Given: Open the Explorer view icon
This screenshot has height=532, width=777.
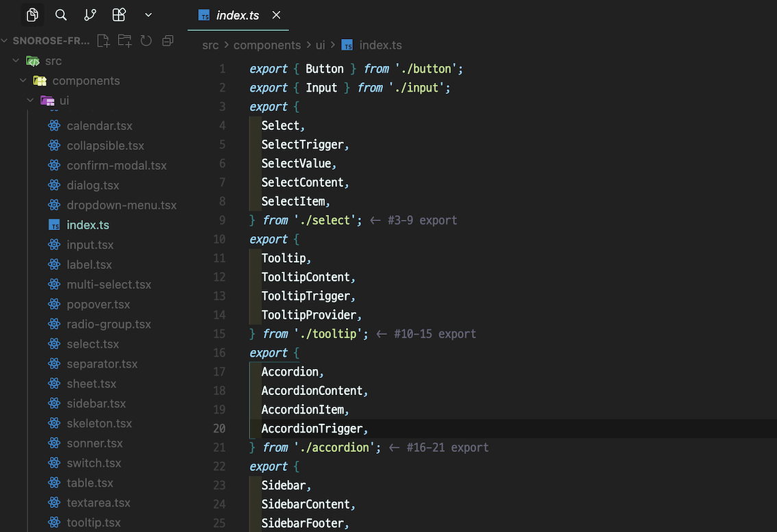Looking at the screenshot, I should coord(32,14).
